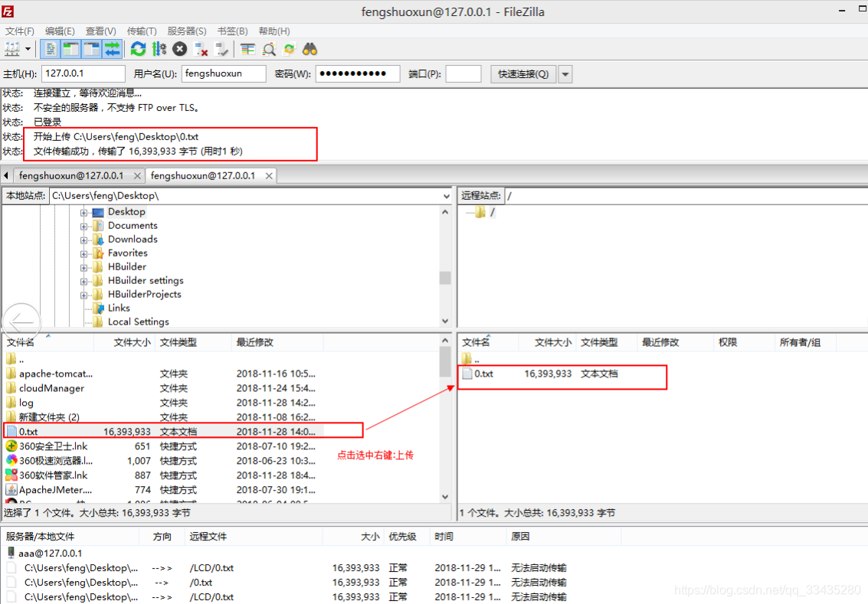The image size is (868, 604).
Task: Cancel the current operation
Action: pos(180,49)
